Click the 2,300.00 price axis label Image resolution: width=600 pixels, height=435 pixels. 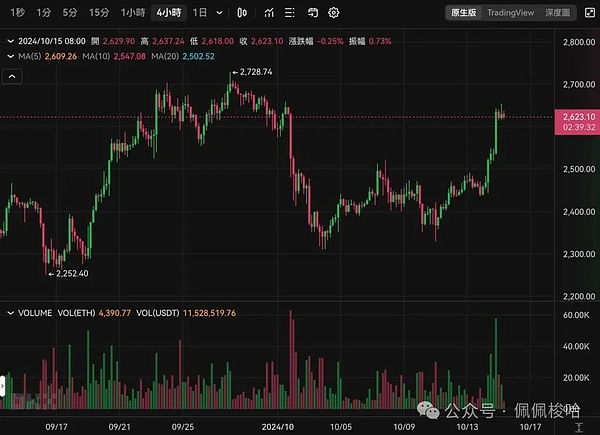point(579,254)
